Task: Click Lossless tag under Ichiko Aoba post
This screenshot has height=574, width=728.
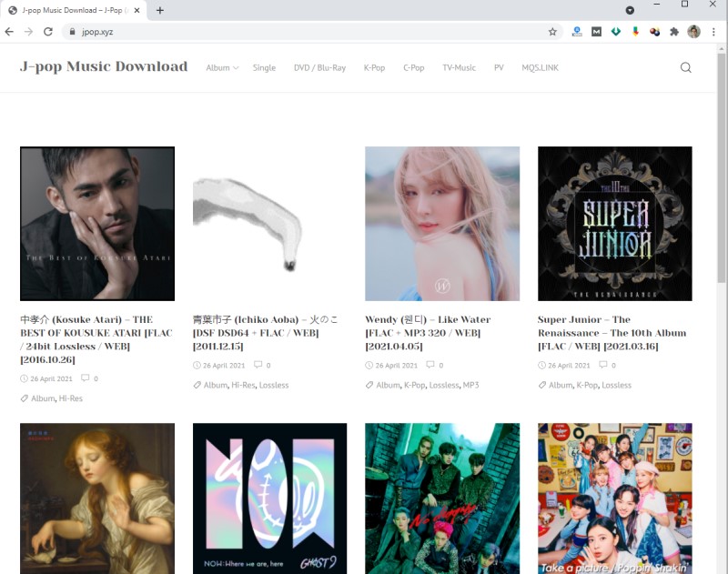Action: click(274, 385)
